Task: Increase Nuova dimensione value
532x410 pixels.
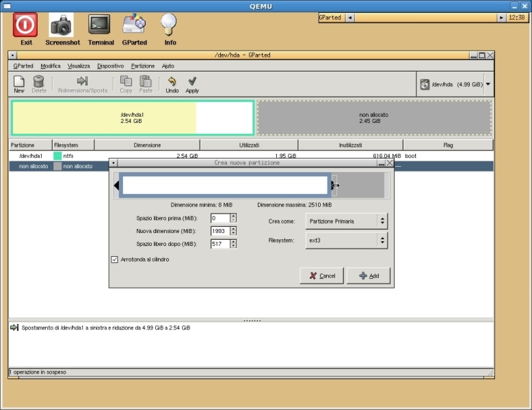Action: [x=233, y=228]
